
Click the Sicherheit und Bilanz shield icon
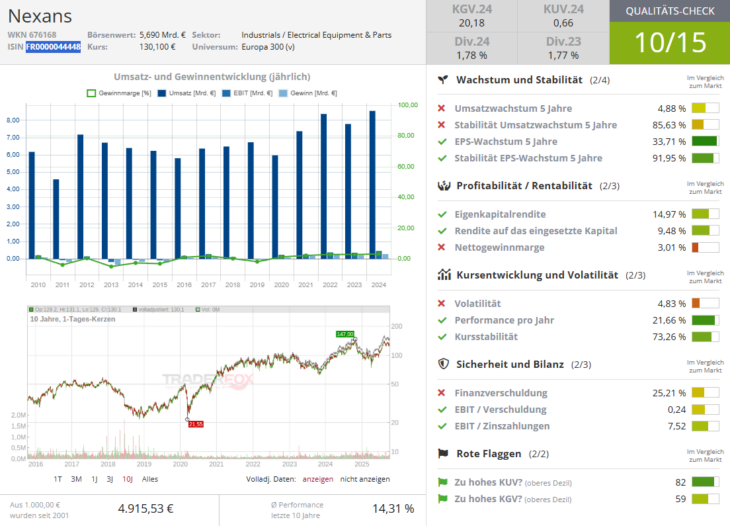point(443,364)
